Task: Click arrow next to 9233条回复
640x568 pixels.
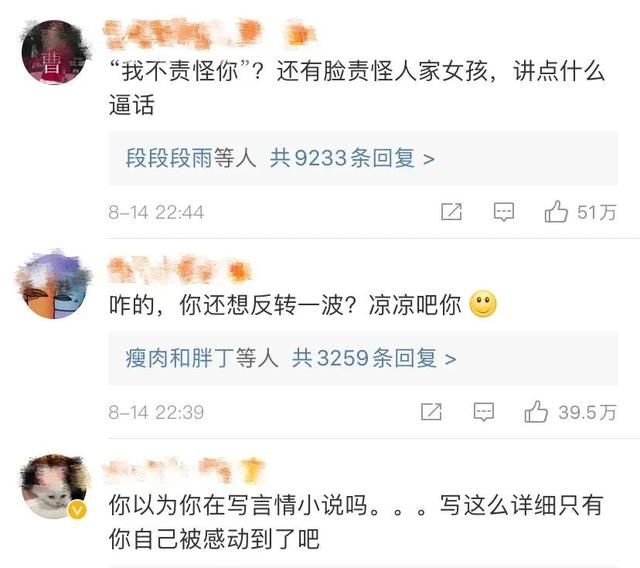Action: [x=429, y=159]
